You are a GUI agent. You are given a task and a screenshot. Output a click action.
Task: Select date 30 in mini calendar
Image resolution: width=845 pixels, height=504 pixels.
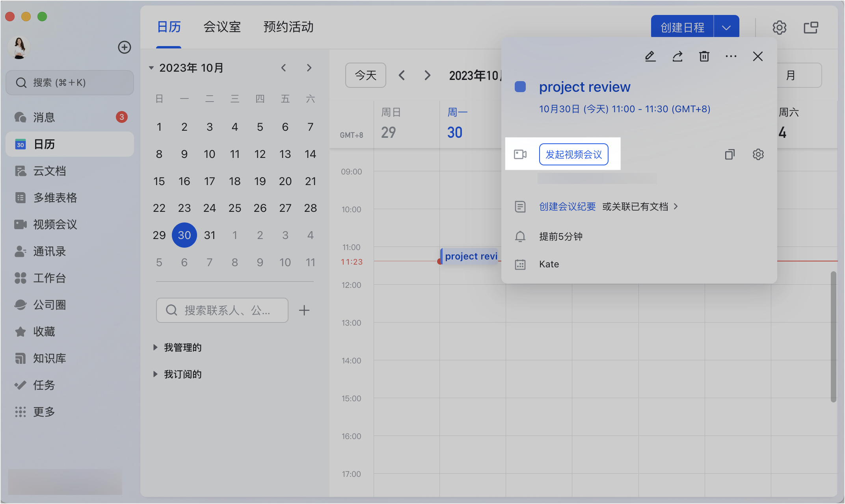click(x=184, y=235)
